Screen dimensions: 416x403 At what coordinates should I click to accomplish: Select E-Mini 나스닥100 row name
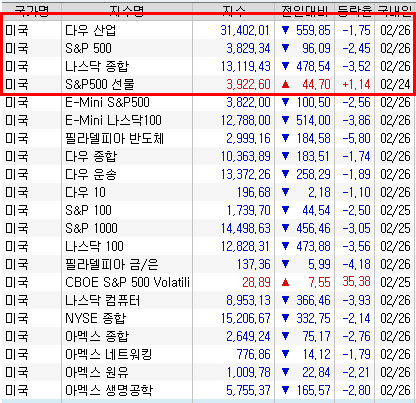113,120
